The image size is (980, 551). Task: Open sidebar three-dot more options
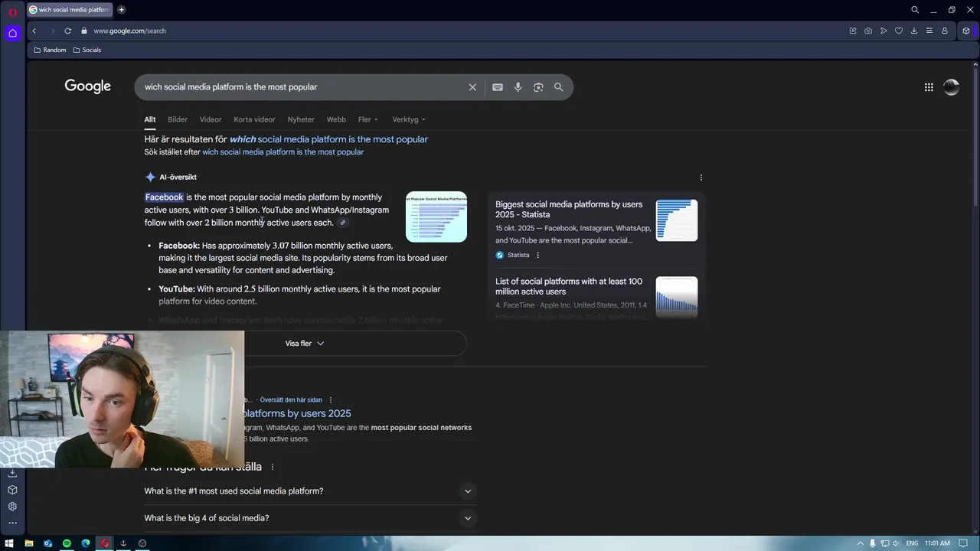[x=12, y=523]
